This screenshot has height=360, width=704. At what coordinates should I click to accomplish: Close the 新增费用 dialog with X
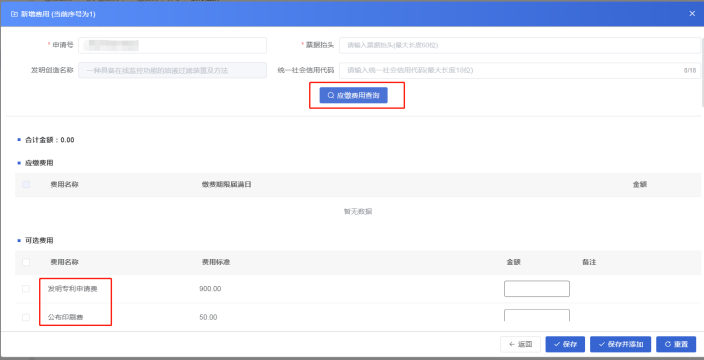click(692, 13)
